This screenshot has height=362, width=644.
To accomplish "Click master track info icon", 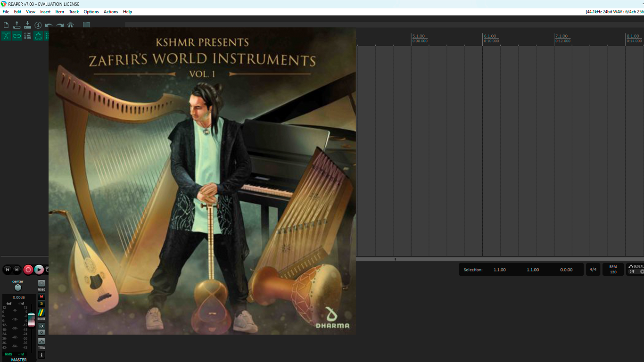I will click(41, 354).
